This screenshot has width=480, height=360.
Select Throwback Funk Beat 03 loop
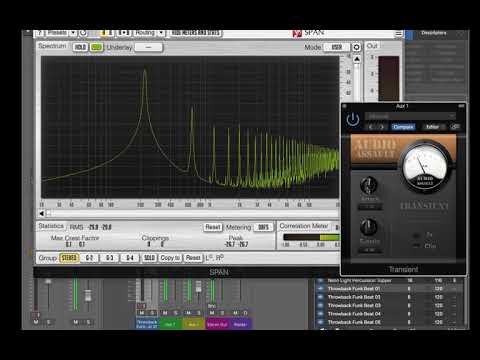tap(389, 305)
